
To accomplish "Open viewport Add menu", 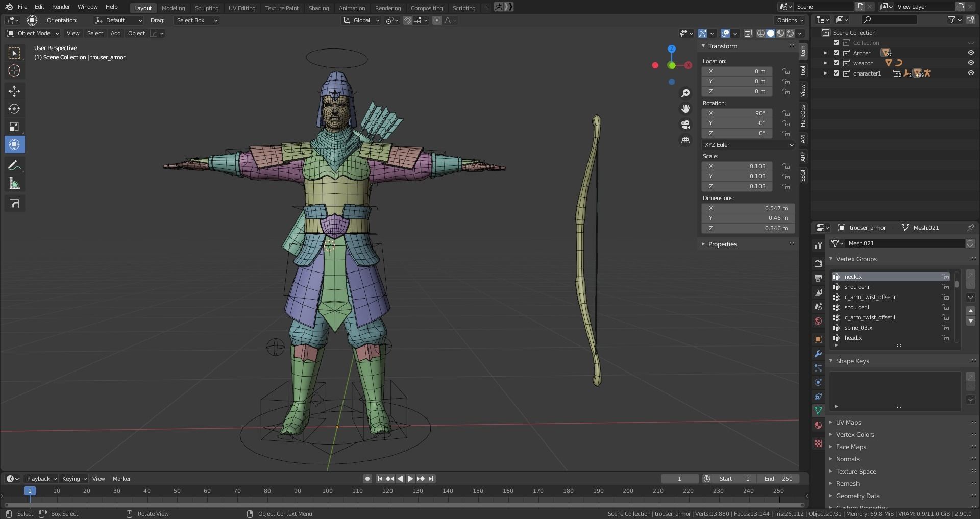I will pos(116,33).
